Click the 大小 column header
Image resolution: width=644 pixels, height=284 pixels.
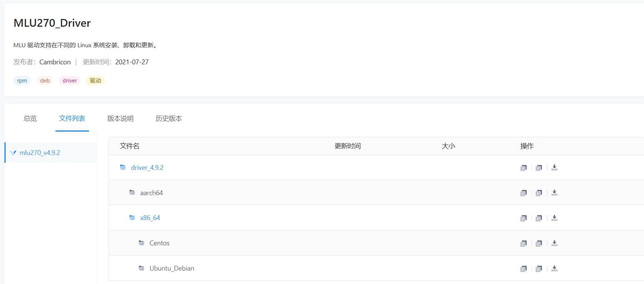click(448, 146)
